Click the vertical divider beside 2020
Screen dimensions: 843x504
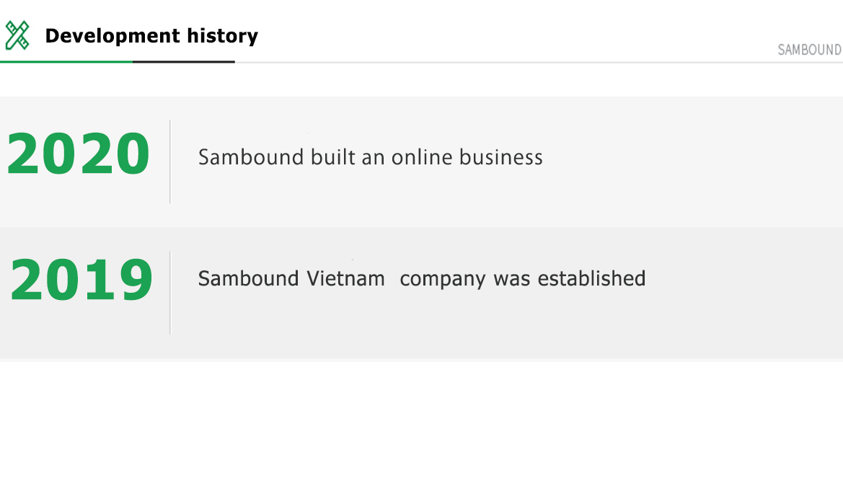point(170,162)
